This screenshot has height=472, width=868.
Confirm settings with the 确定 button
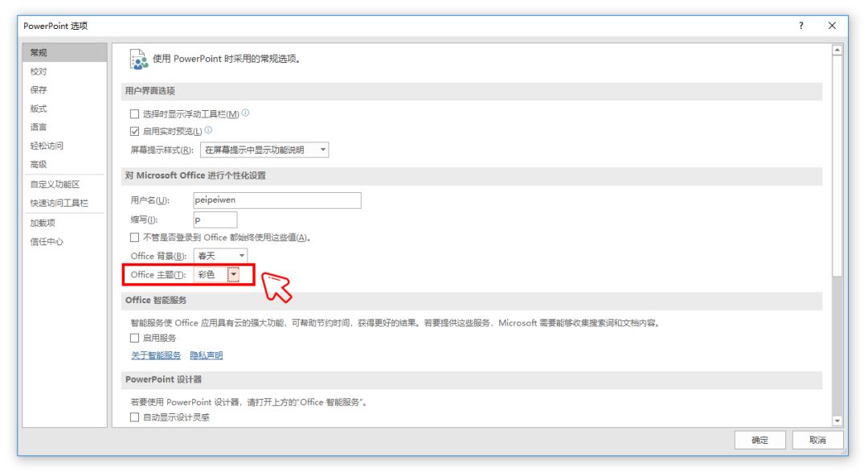(759, 440)
